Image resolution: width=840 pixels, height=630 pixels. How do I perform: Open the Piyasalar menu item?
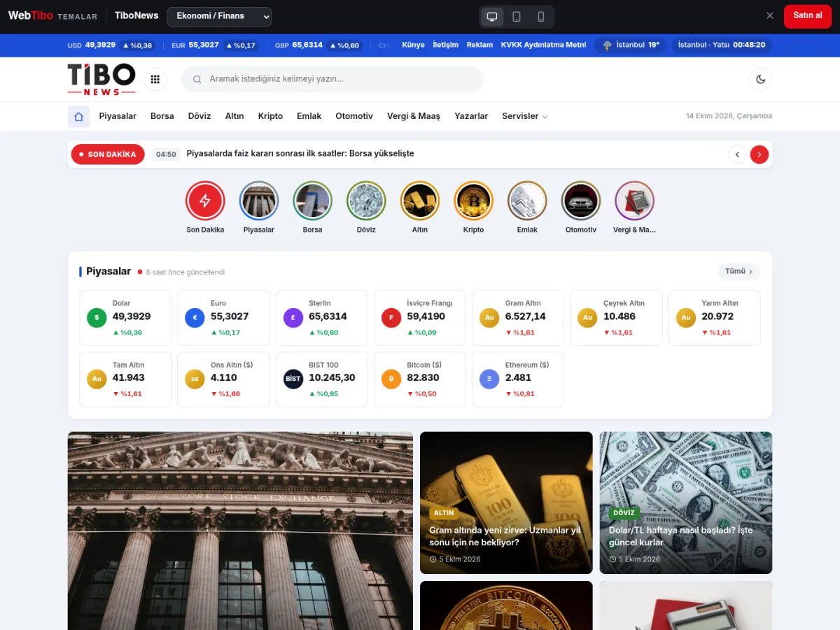(118, 116)
